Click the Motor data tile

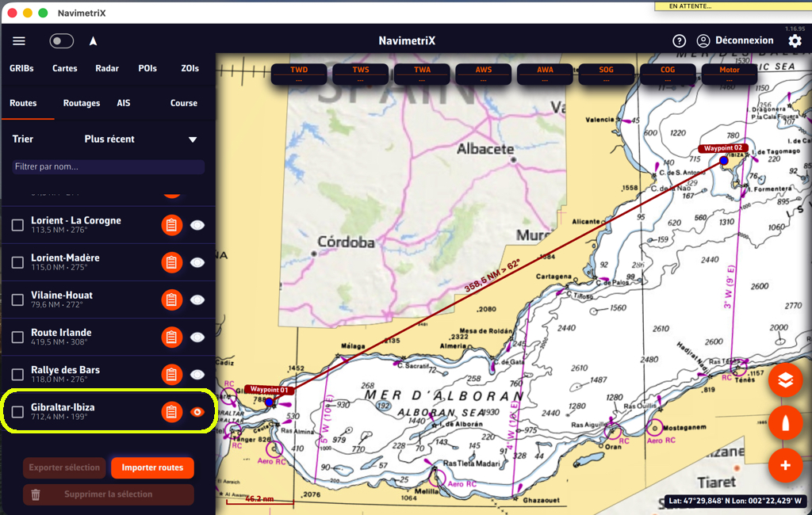(730, 74)
